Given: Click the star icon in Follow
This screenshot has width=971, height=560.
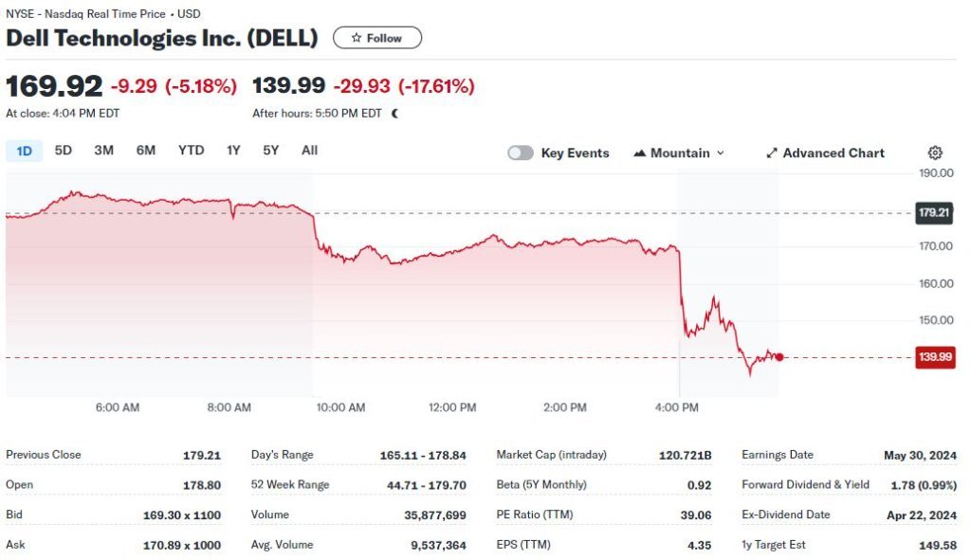Looking at the screenshot, I should click(x=356, y=38).
